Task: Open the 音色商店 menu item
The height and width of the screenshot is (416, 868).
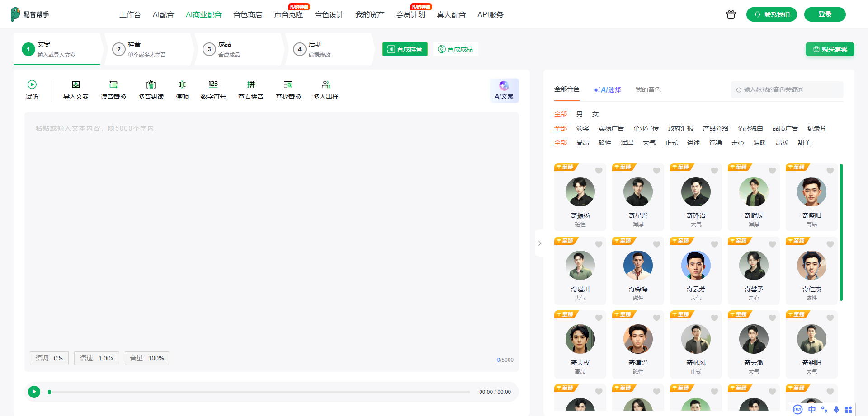Action: coord(248,15)
